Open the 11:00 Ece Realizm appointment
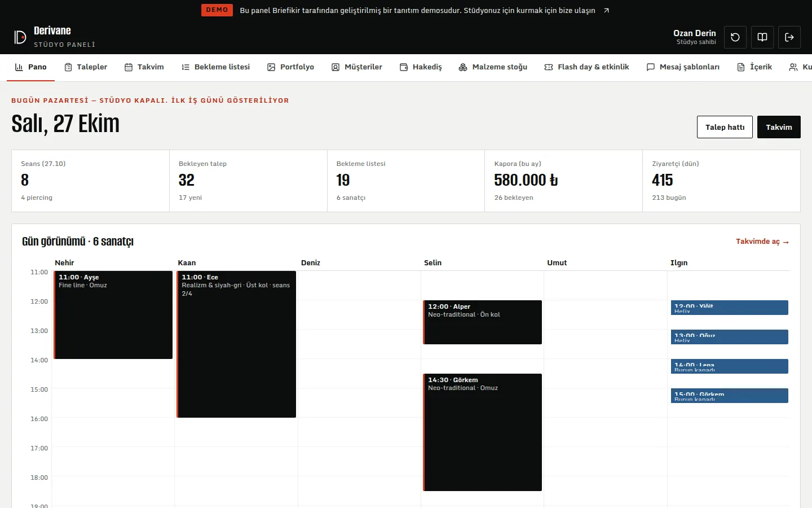 [x=236, y=344]
